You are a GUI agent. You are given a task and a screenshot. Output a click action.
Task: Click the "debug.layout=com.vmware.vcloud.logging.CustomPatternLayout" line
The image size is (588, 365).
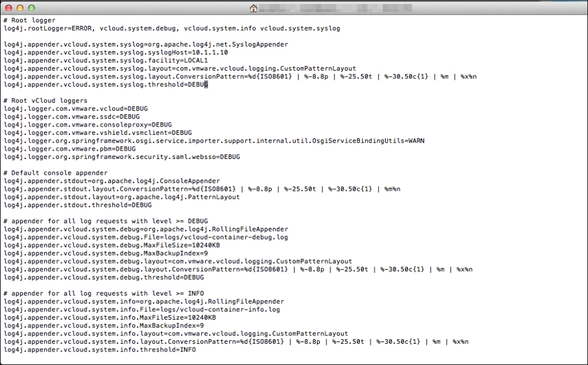(178, 261)
